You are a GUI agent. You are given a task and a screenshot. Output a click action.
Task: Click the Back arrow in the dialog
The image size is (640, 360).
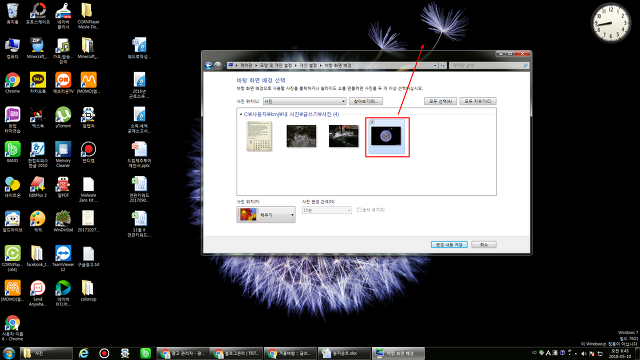pyautogui.click(x=209, y=65)
